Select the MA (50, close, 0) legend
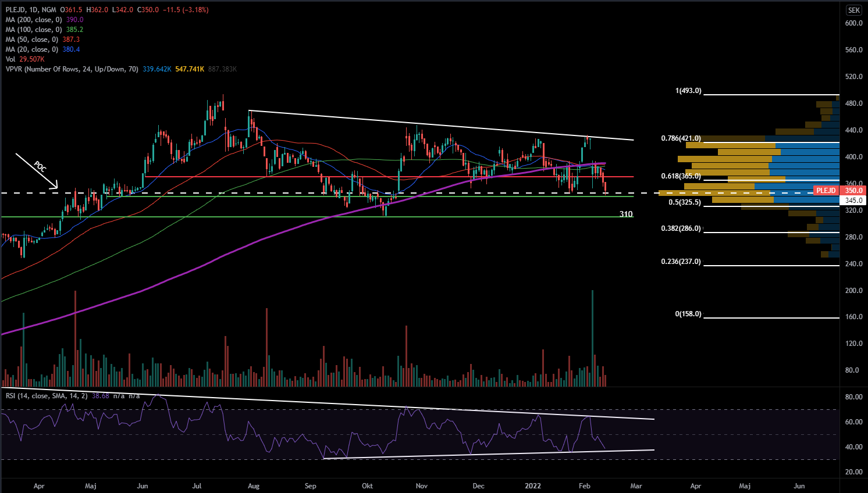 [x=32, y=40]
